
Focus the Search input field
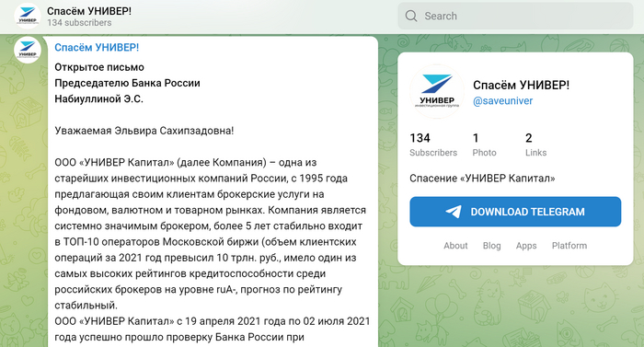point(515,16)
